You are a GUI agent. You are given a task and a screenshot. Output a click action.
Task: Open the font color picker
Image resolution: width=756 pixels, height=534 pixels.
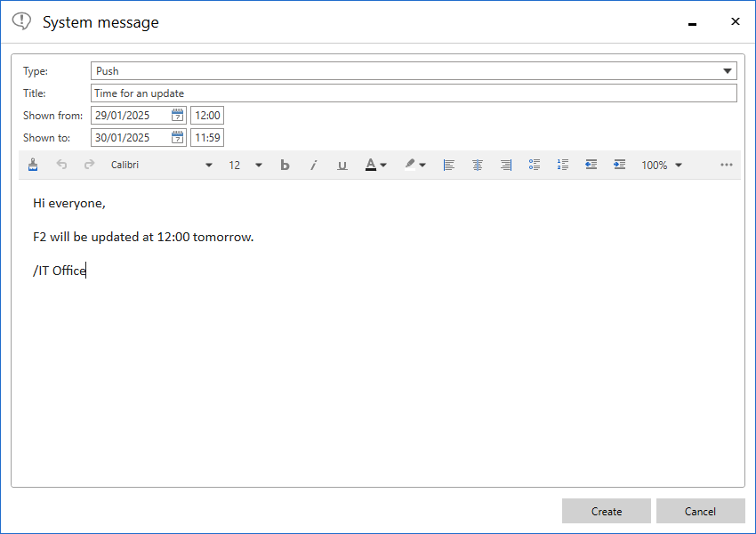click(x=376, y=165)
